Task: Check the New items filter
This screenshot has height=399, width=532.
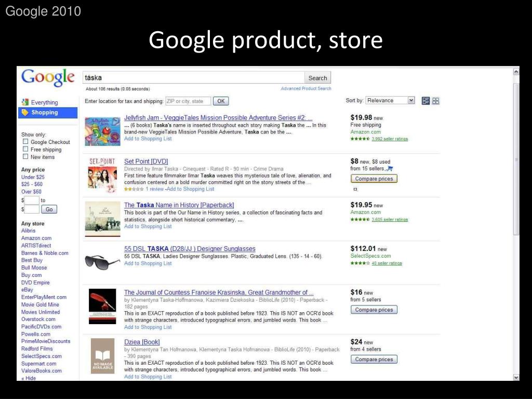Action: coord(25,156)
